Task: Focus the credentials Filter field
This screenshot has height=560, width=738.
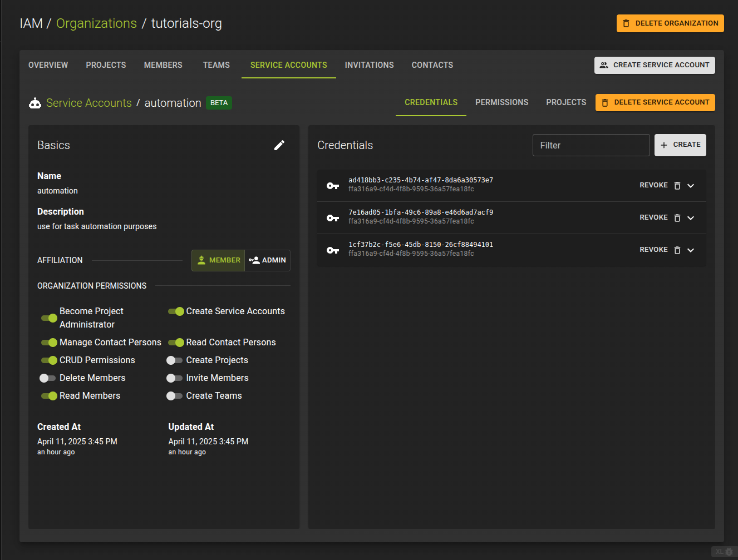Action: click(591, 145)
